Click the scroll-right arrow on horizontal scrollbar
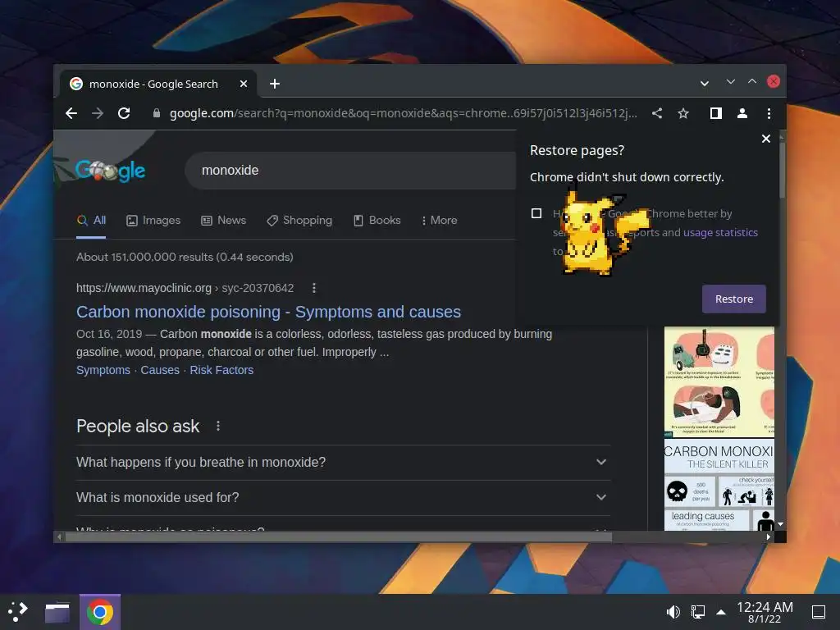This screenshot has width=840, height=630. tap(768, 536)
